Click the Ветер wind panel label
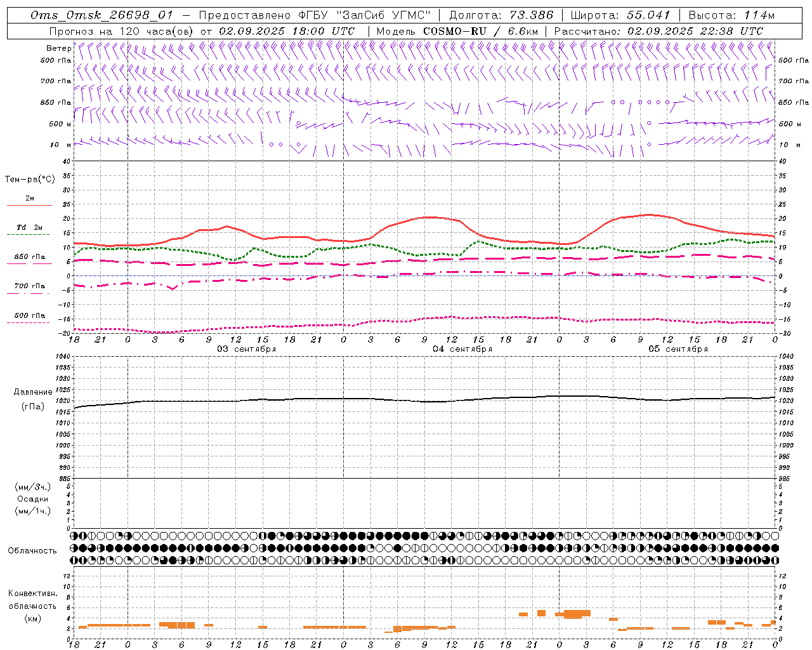 click(x=59, y=48)
